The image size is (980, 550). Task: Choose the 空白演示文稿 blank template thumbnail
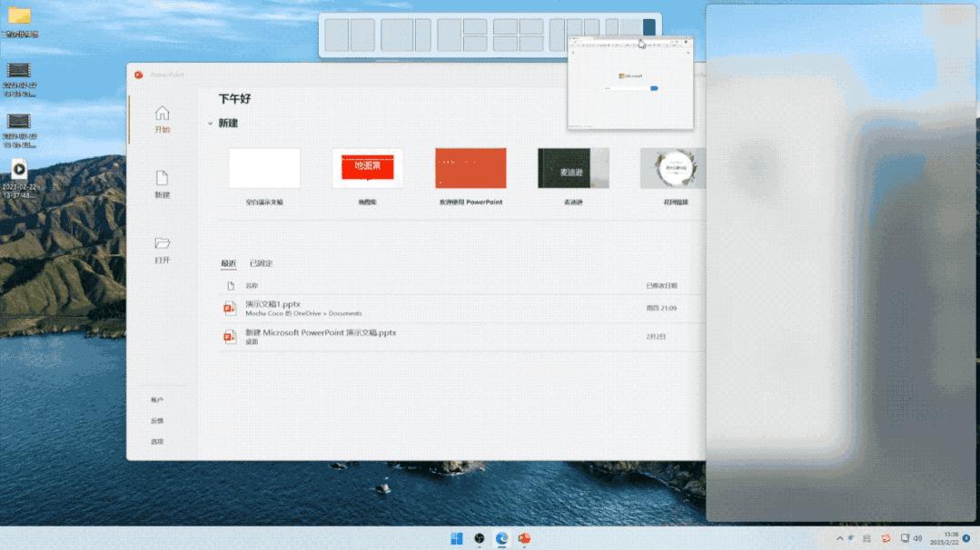tap(264, 168)
